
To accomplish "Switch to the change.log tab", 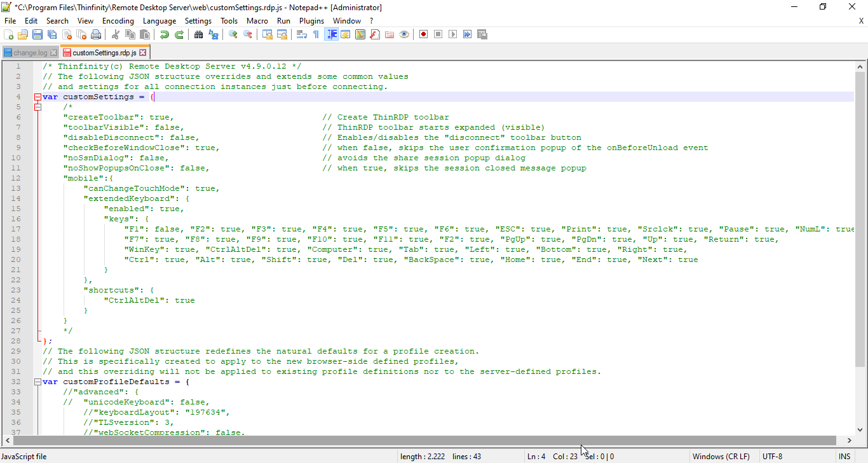I will (x=31, y=53).
